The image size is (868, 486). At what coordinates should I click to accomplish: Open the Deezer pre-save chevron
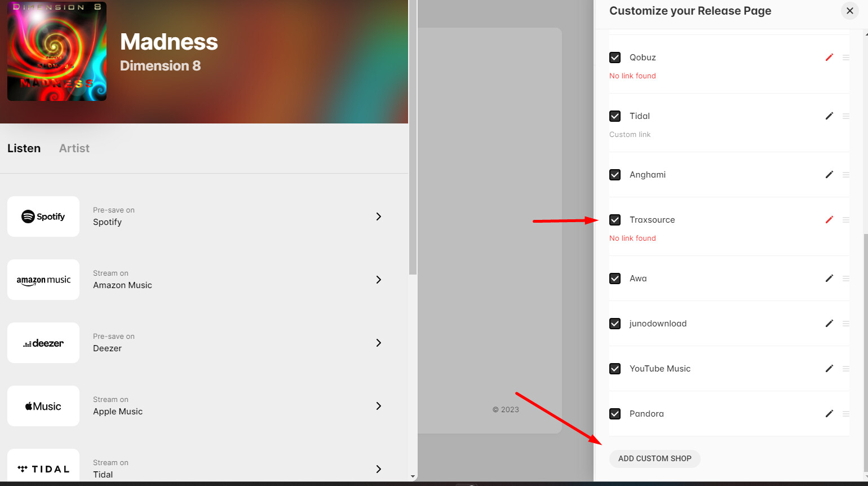click(x=379, y=343)
